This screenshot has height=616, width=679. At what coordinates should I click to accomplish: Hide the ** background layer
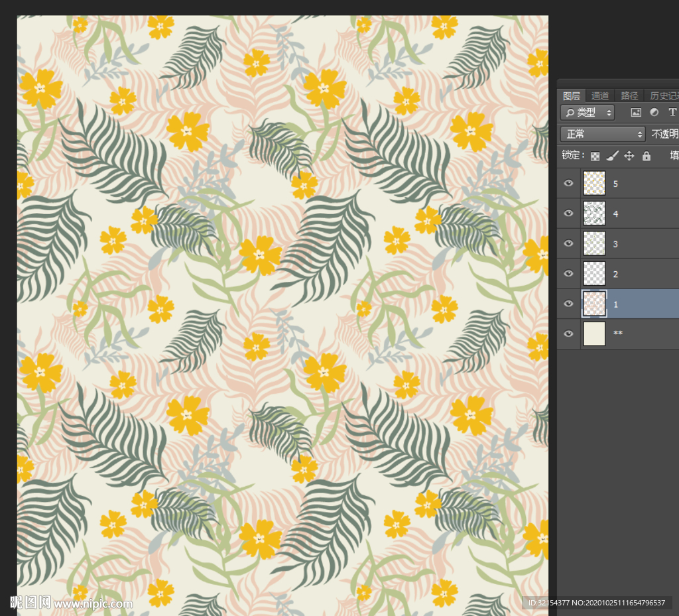(568, 334)
